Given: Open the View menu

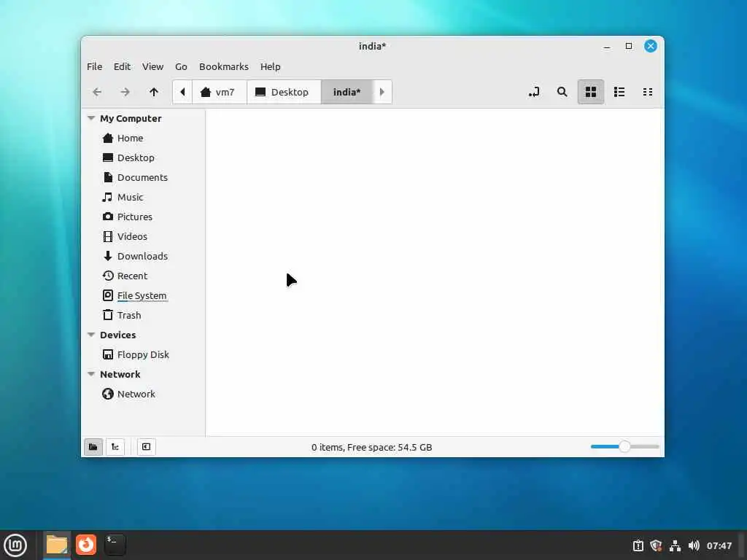Looking at the screenshot, I should click(x=152, y=66).
